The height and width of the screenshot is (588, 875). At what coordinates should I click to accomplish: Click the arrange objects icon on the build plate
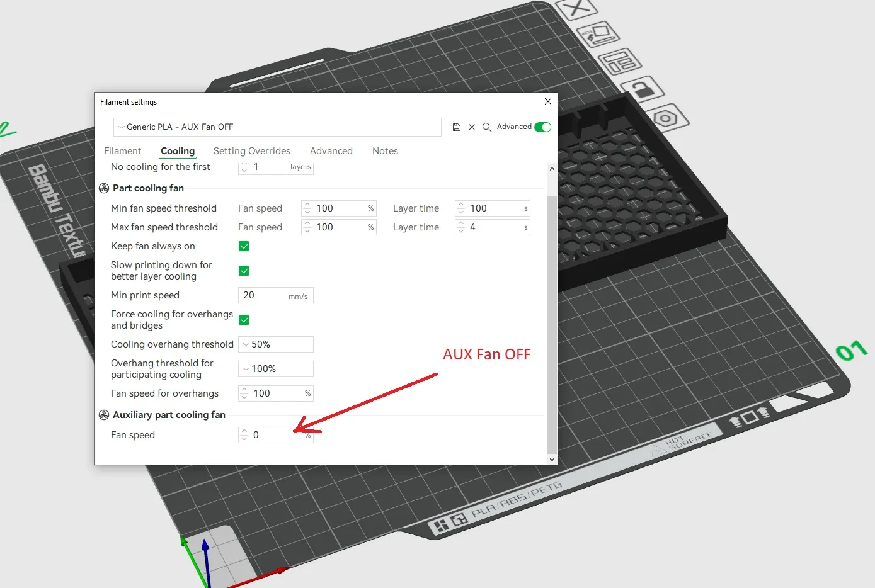point(620,62)
